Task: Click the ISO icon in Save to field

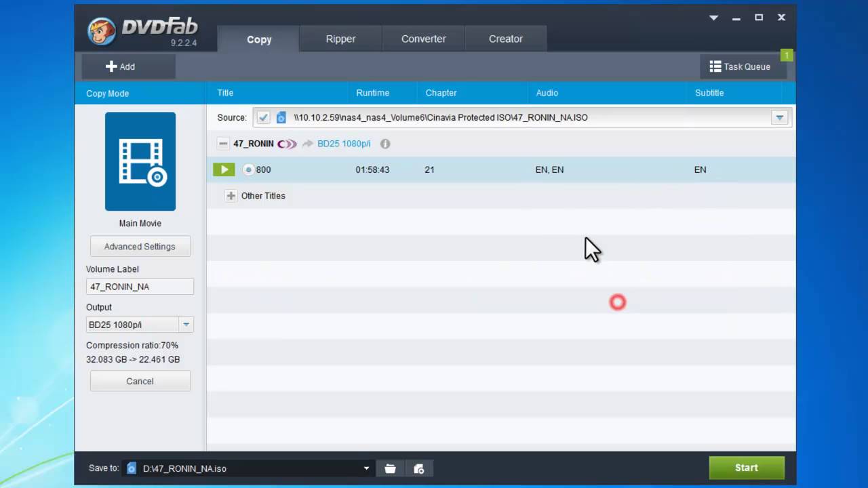Action: click(132, 468)
